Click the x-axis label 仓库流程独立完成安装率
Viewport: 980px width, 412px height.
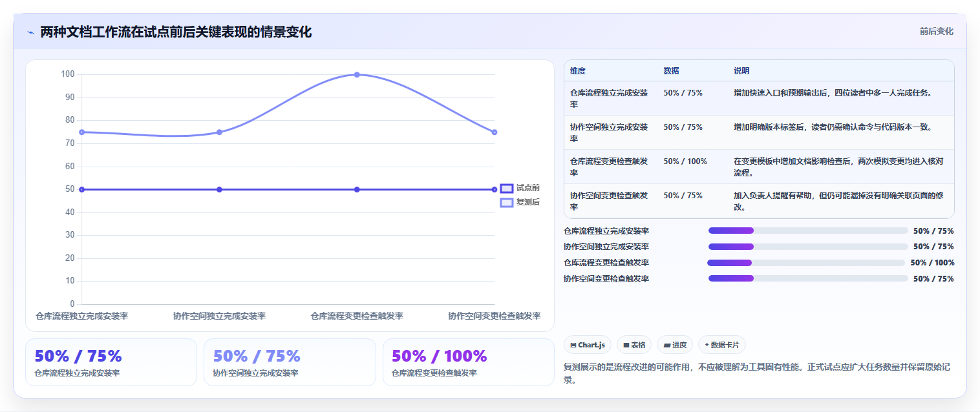pyautogui.click(x=82, y=316)
